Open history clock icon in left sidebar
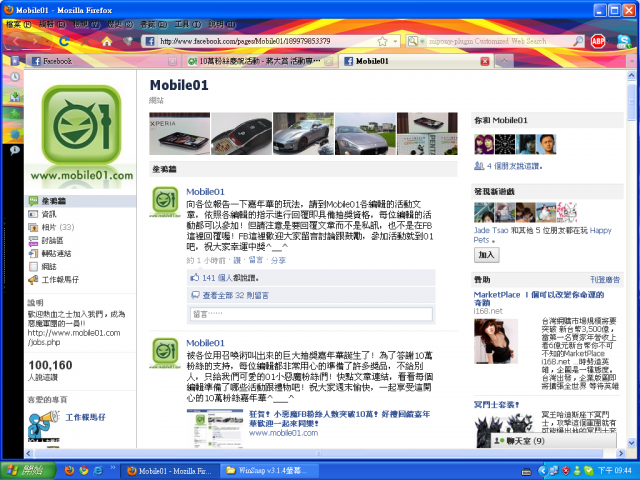640x480 pixels. tap(15, 77)
